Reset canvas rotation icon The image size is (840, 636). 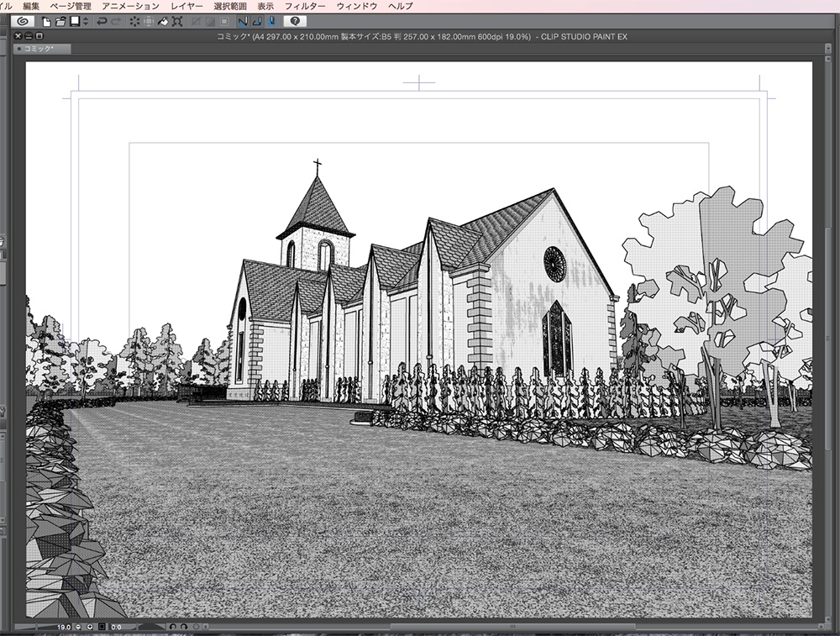click(x=196, y=627)
